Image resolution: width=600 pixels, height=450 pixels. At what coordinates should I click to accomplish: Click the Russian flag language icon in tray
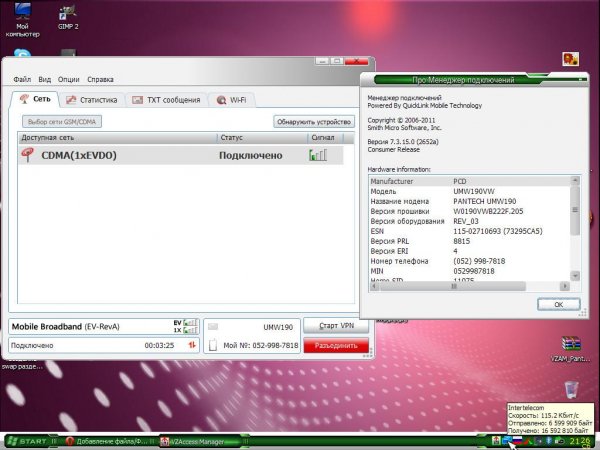click(517, 441)
